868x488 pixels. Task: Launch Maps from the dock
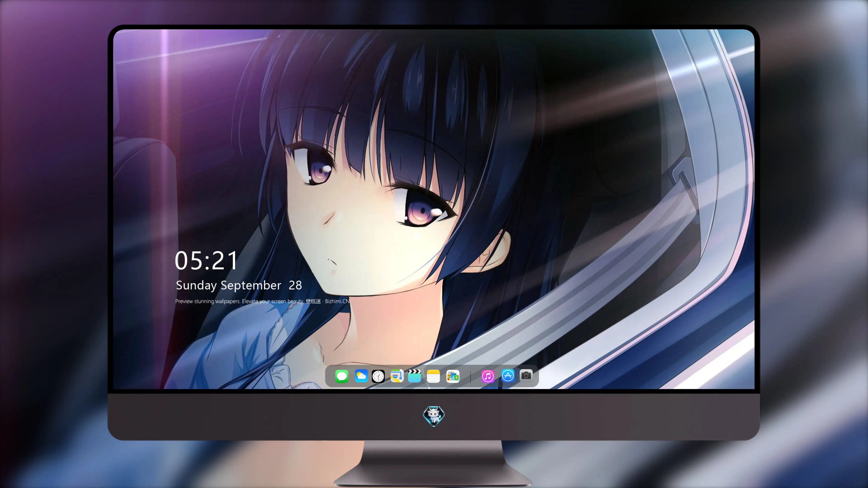click(397, 376)
